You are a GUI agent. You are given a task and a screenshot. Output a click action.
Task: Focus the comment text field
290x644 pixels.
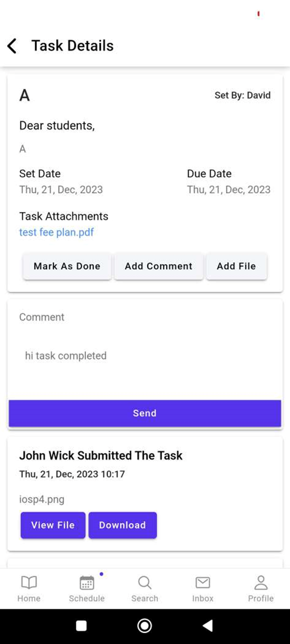click(145, 356)
